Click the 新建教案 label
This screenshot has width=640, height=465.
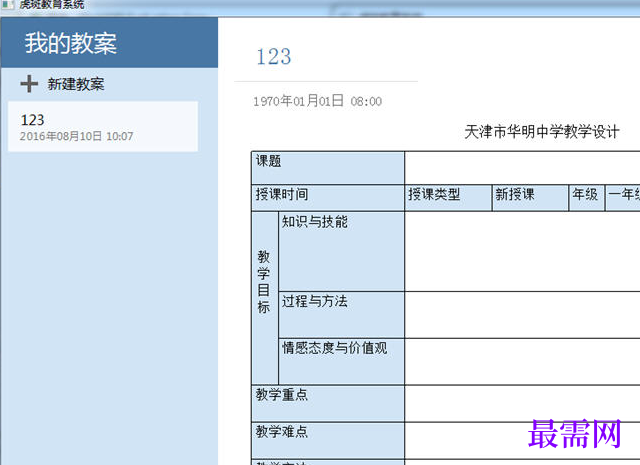click(x=76, y=84)
